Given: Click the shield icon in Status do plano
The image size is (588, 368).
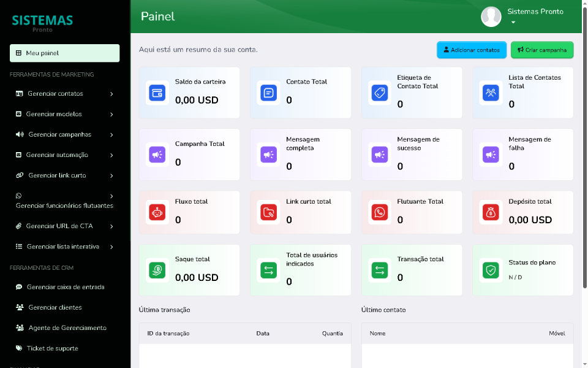Looking at the screenshot, I should pos(491,270).
